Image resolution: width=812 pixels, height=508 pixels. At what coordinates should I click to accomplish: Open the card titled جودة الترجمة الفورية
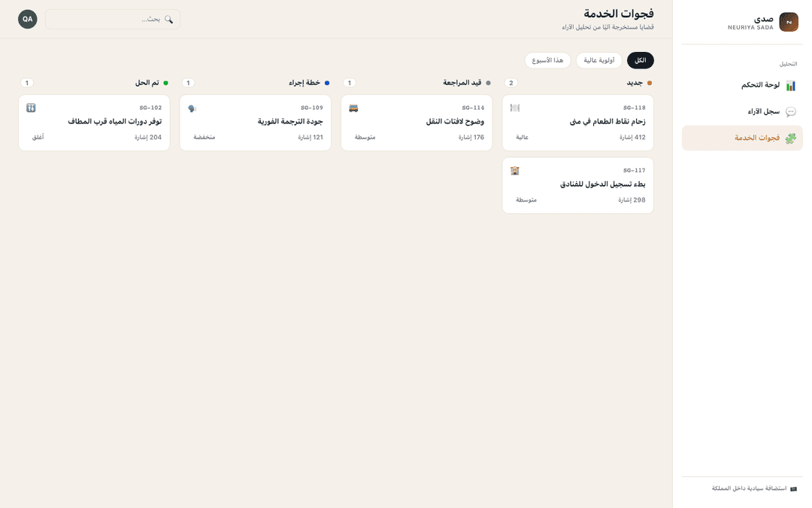point(256,123)
